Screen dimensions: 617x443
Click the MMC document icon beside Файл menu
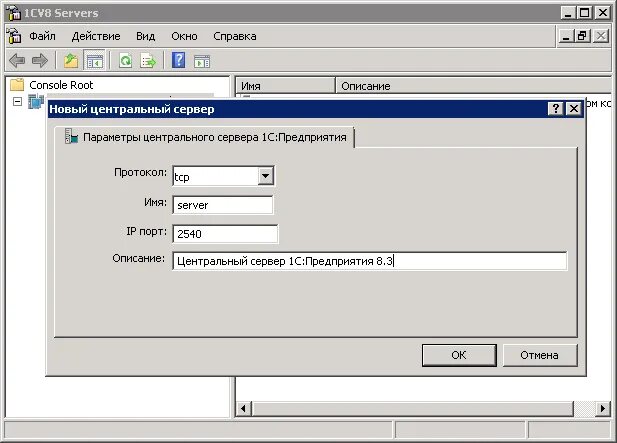click(x=14, y=36)
